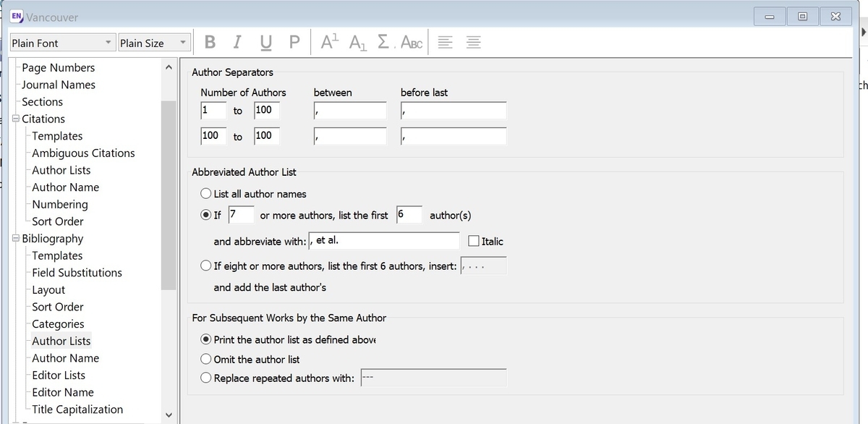Click first row ending author number field

tap(266, 111)
